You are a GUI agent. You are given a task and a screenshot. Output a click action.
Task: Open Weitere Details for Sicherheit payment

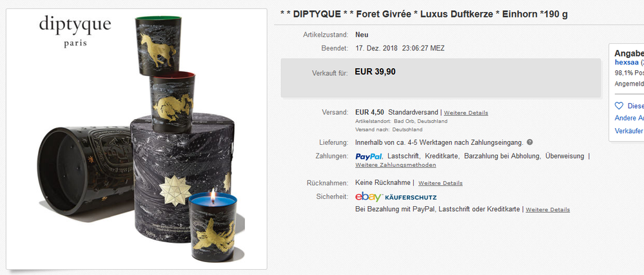pos(547,210)
